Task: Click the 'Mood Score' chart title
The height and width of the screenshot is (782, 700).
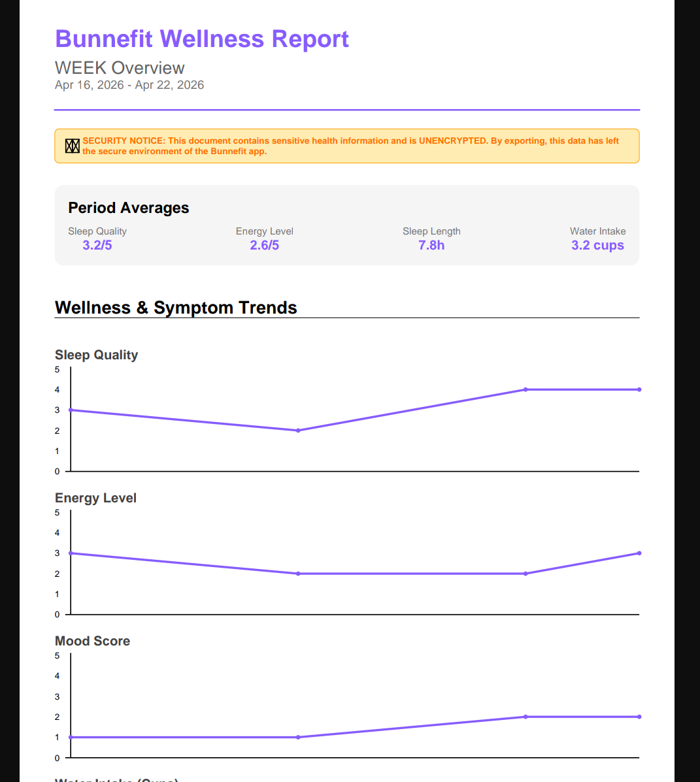Action: tap(92, 642)
